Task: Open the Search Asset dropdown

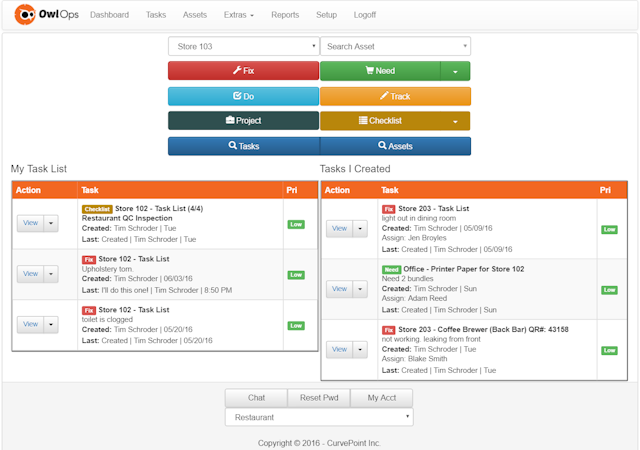Action: 396,47
